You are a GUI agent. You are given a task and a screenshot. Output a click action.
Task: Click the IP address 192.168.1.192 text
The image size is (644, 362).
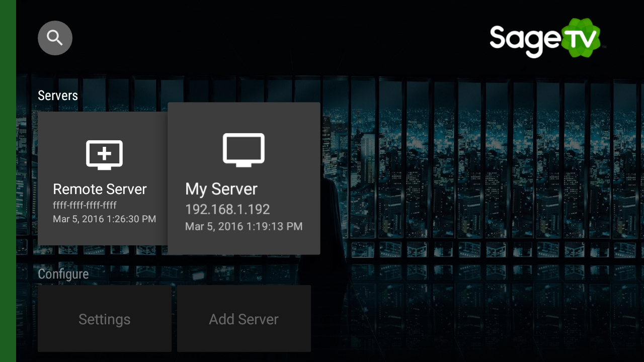(x=227, y=209)
